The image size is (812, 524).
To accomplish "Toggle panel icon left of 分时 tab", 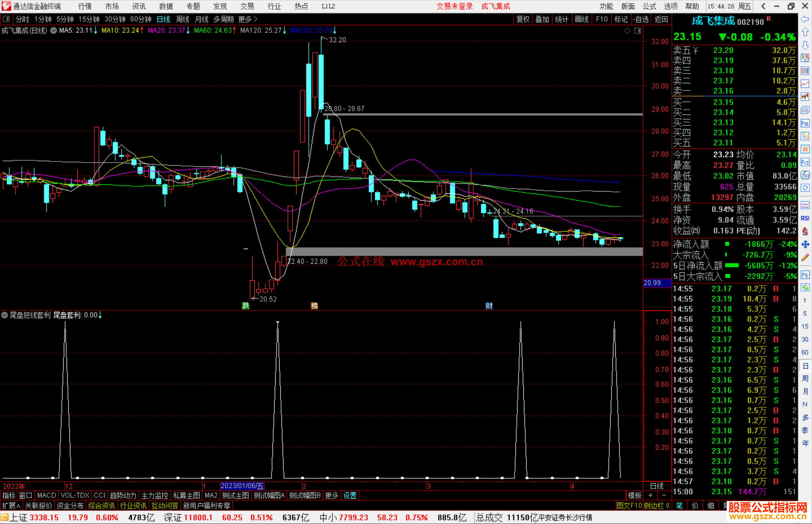I will tap(6, 19).
